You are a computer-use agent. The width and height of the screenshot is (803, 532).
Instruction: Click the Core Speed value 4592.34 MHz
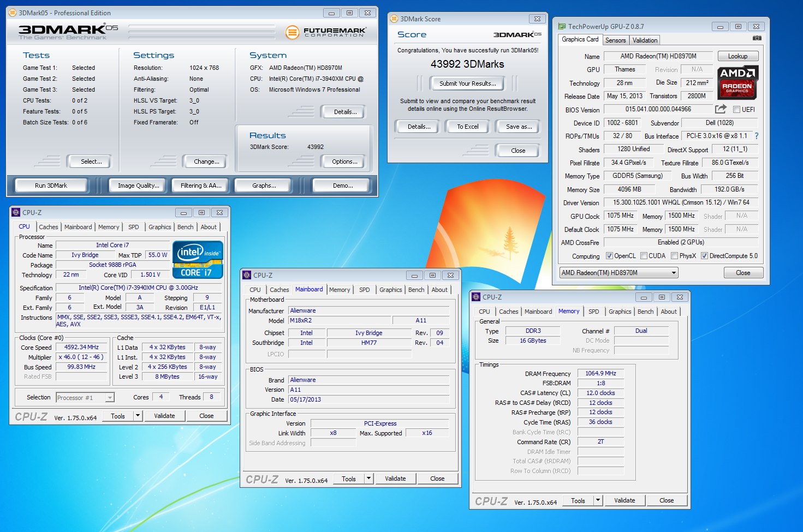click(x=81, y=347)
